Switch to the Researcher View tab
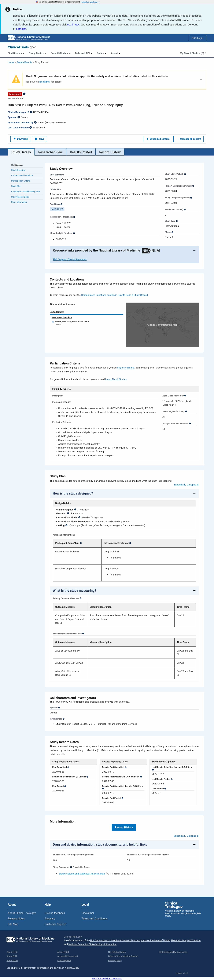This screenshot has height=980, width=214. 51,152
